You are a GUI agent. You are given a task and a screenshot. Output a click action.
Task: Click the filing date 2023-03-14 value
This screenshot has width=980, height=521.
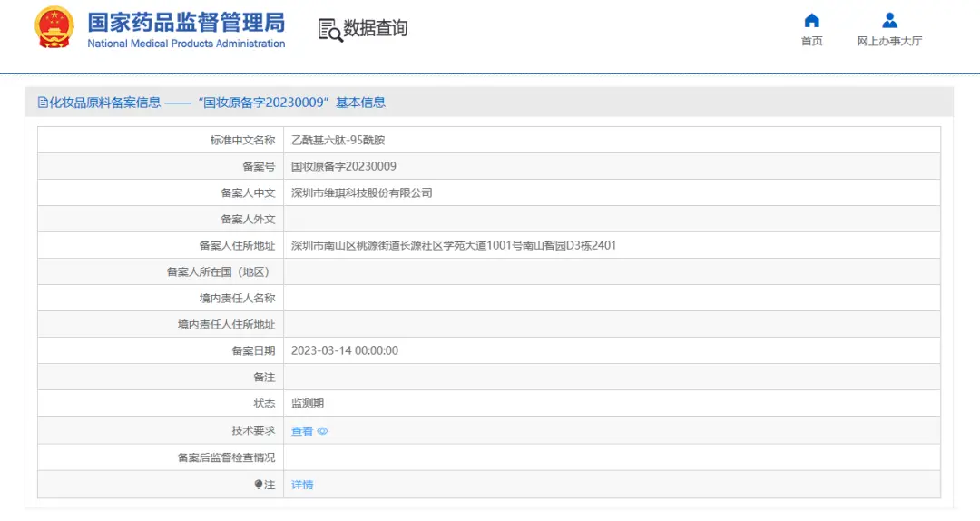(x=344, y=351)
